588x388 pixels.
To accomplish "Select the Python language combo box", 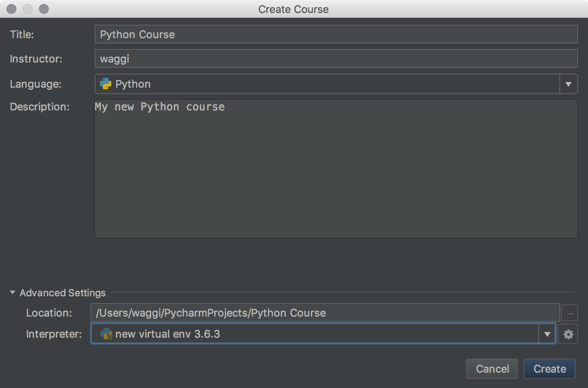I will click(x=336, y=84).
